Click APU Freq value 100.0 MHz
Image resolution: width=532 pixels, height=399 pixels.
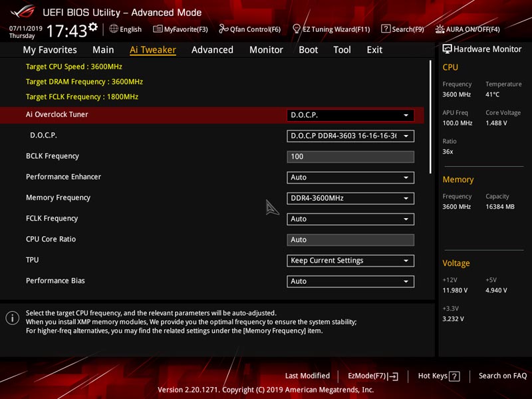click(458, 123)
